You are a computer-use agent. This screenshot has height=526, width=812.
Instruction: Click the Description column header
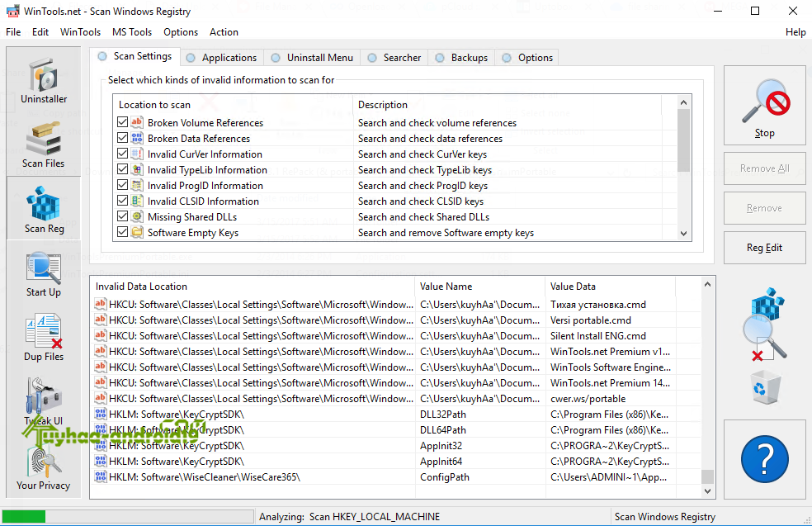click(507, 105)
